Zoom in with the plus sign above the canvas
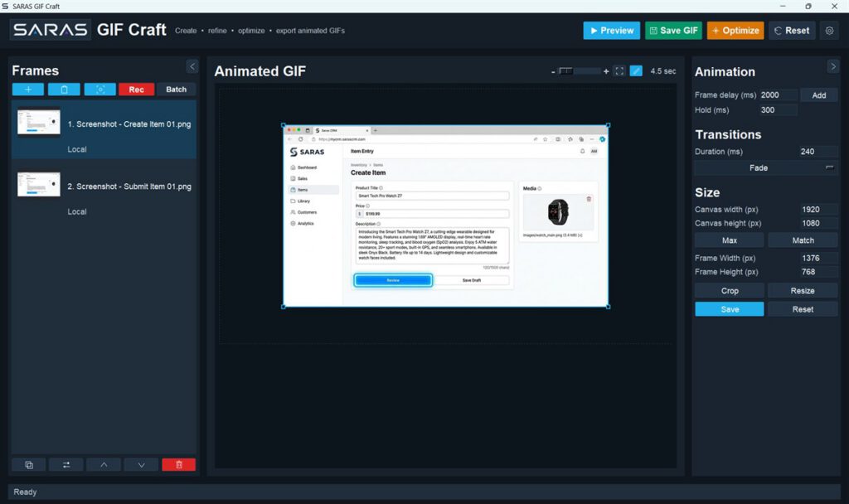Viewport: 849px width, 504px height. tap(606, 71)
